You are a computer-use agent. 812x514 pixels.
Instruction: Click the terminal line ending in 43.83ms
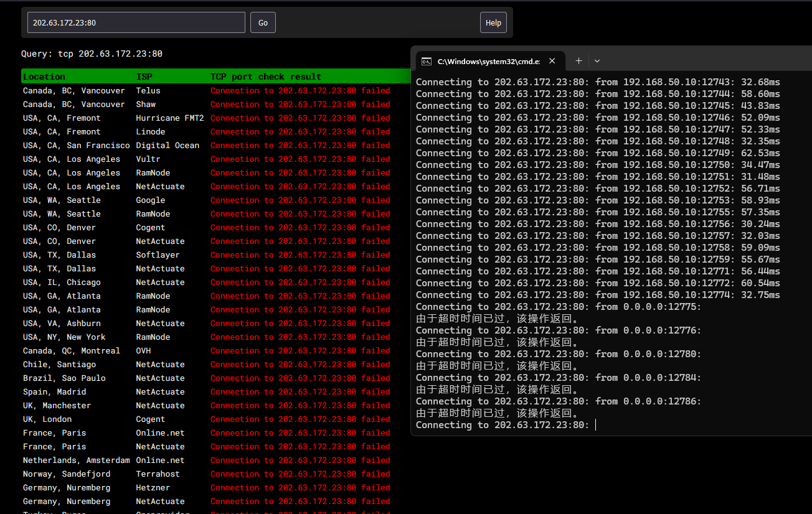click(x=598, y=106)
